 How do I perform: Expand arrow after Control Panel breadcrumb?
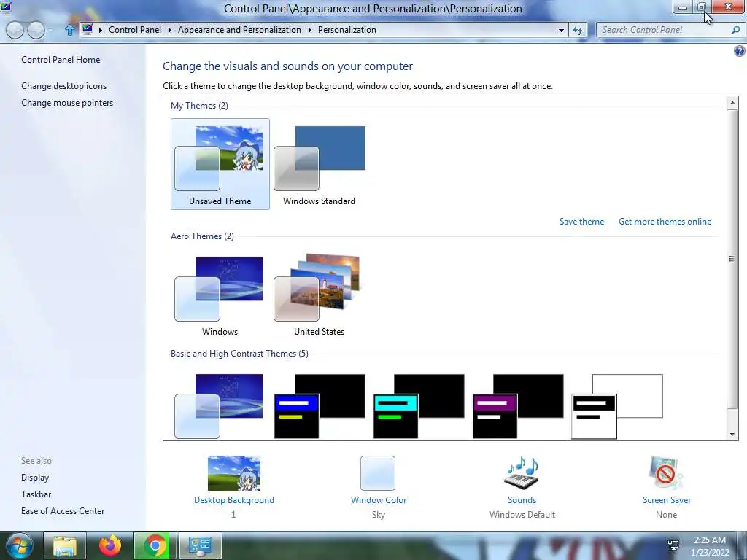coord(169,30)
